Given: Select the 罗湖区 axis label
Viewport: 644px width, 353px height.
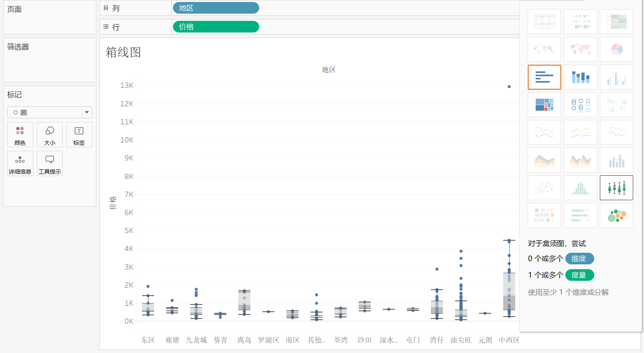Looking at the screenshot, I should pos(268,340).
